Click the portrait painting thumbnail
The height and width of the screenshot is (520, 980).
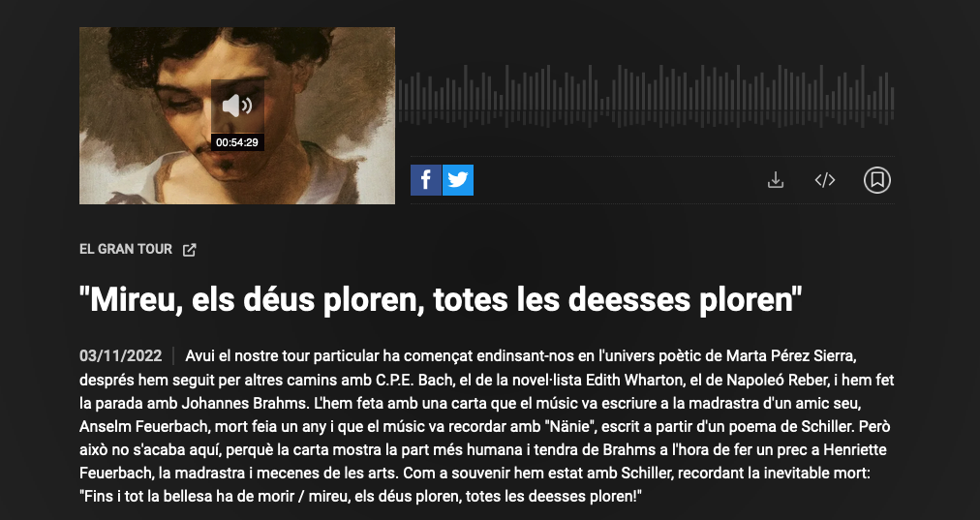(237, 115)
